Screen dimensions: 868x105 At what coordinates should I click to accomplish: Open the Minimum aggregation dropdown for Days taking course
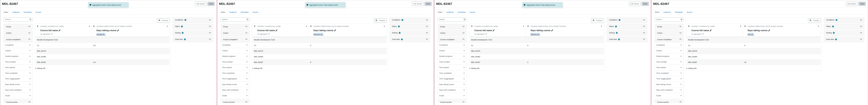(x=535, y=34)
